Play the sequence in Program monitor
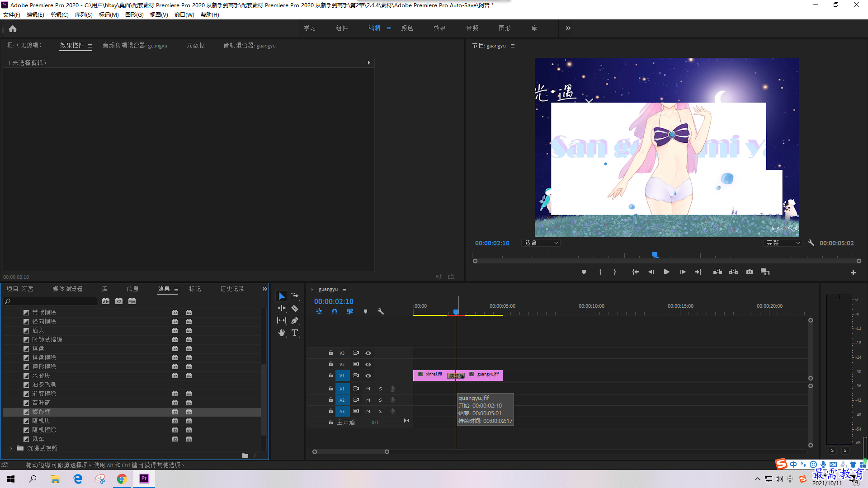868x488 pixels. point(666,272)
